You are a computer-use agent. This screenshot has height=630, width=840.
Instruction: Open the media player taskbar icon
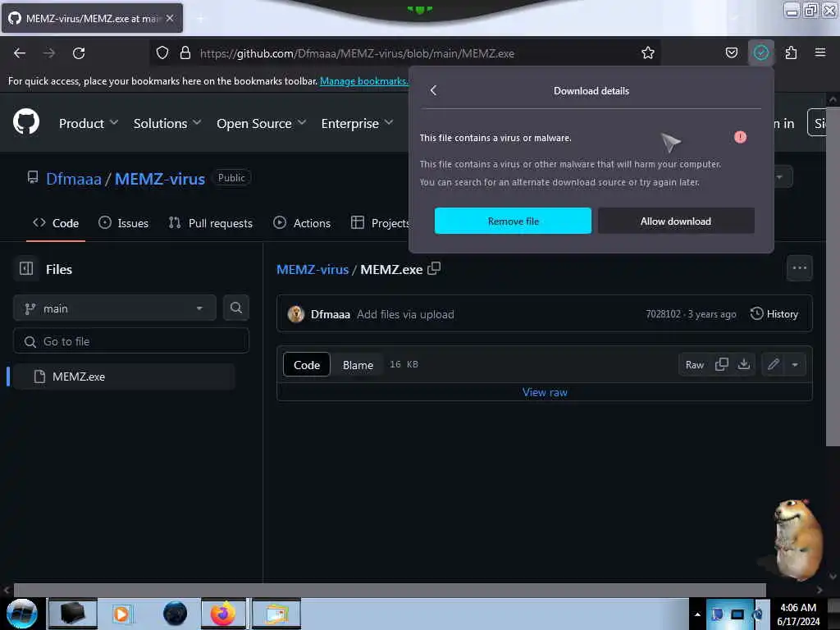(x=121, y=614)
